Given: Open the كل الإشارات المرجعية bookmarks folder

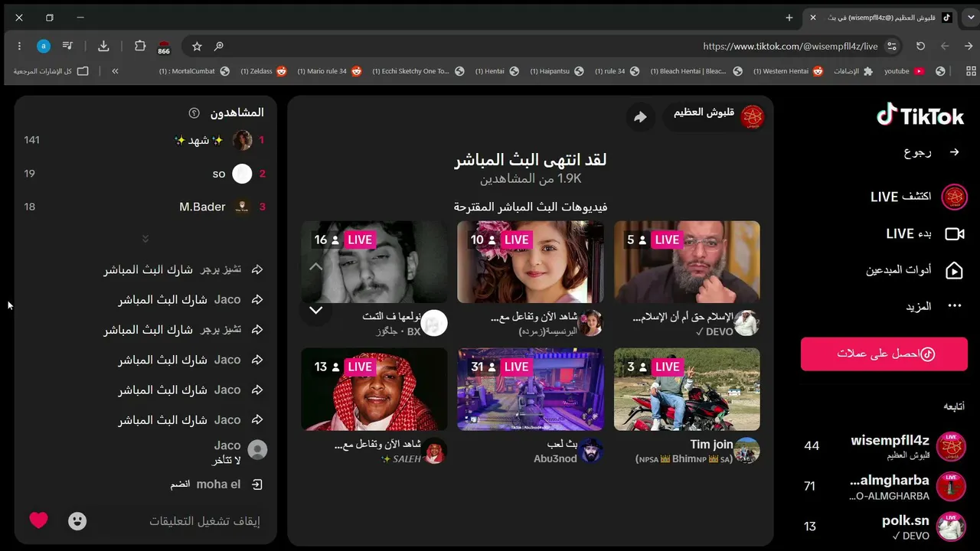Looking at the screenshot, I should tap(51, 71).
